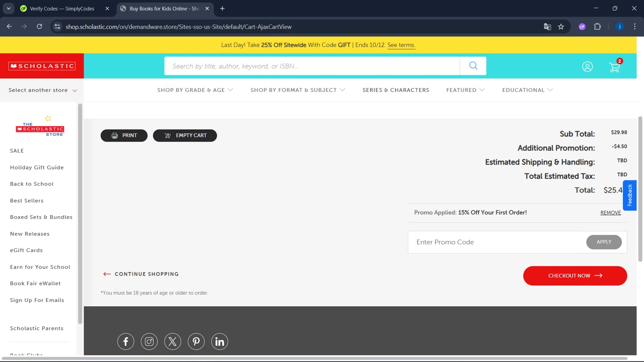This screenshot has width=644, height=362.
Task: Open eGift Cards sidebar link
Action: 26,250
